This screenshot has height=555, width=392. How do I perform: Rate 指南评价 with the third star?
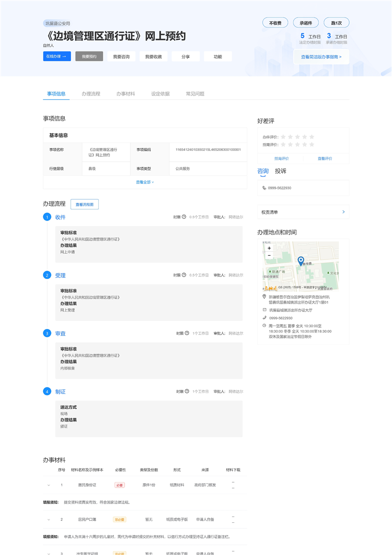297,144
